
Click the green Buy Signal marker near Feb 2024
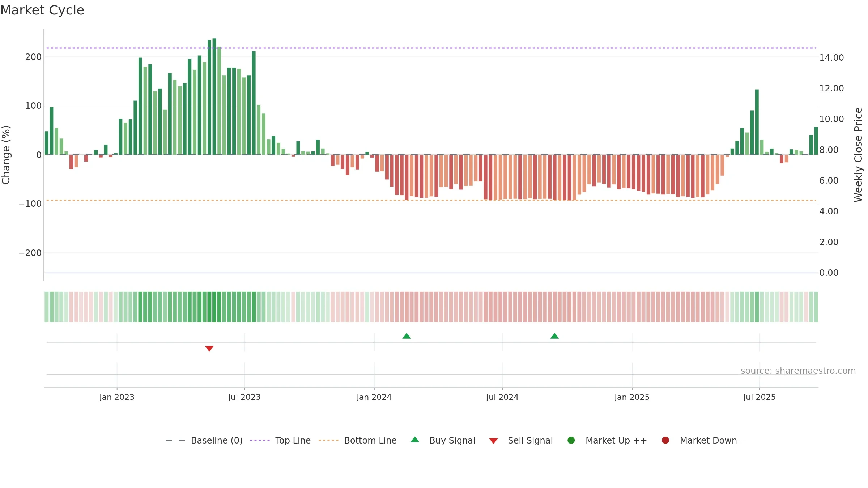(x=407, y=336)
